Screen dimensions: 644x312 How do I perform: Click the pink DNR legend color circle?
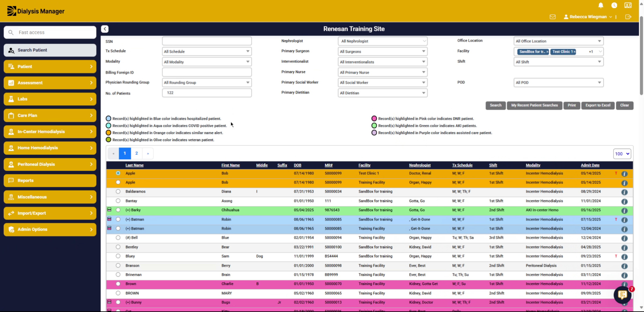click(x=374, y=119)
